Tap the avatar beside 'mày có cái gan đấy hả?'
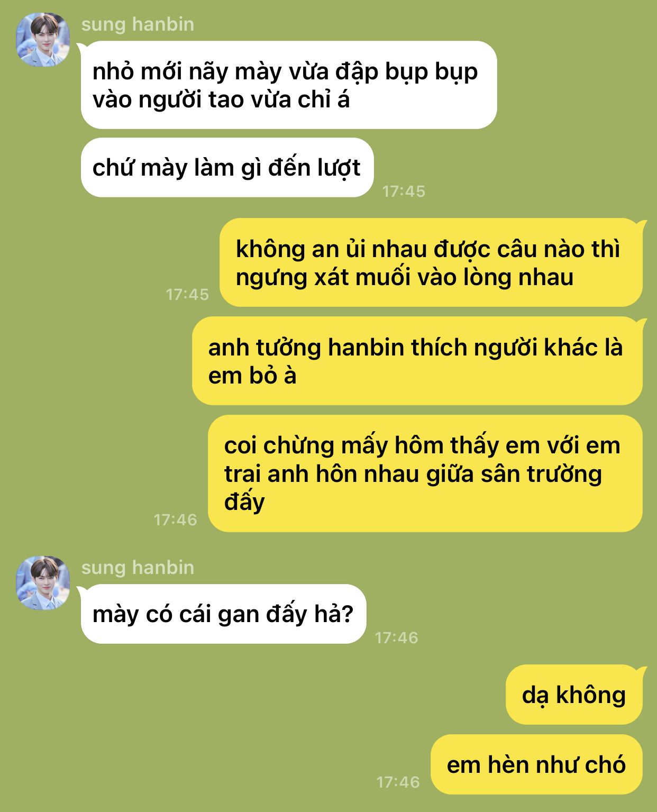 (x=43, y=583)
